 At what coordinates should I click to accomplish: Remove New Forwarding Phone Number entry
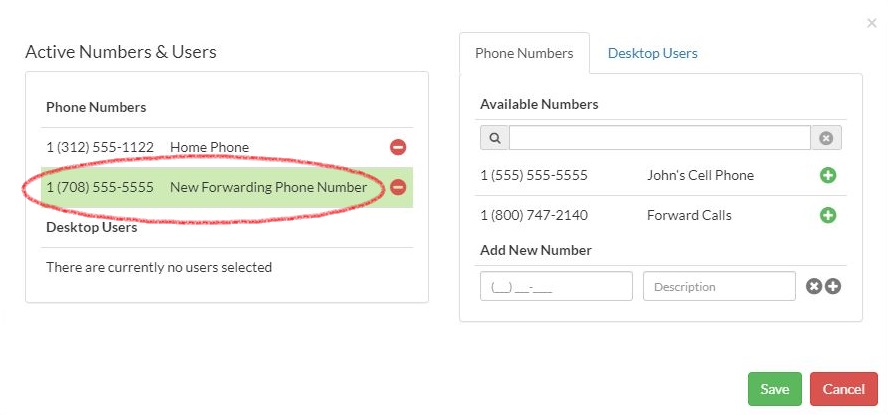click(x=398, y=187)
